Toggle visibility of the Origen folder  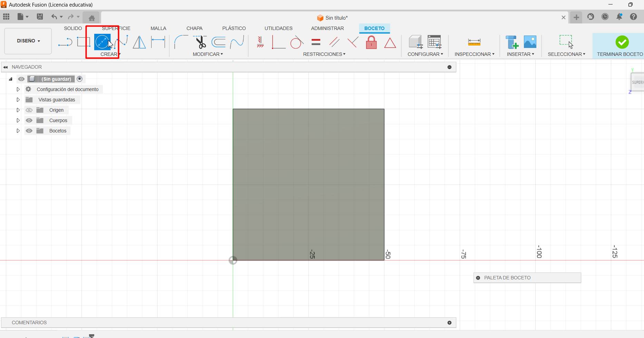29,110
